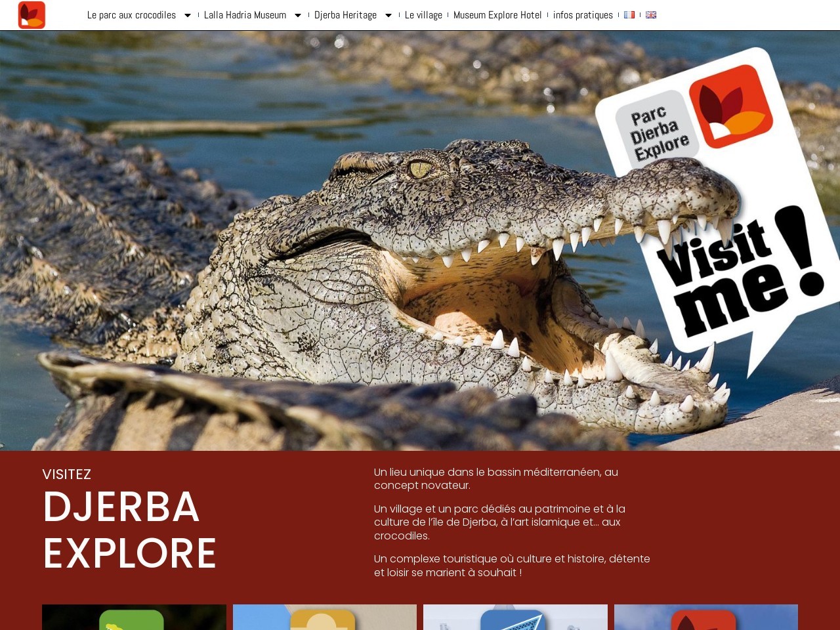
Task: Switch site language to English flag
Action: (651, 14)
